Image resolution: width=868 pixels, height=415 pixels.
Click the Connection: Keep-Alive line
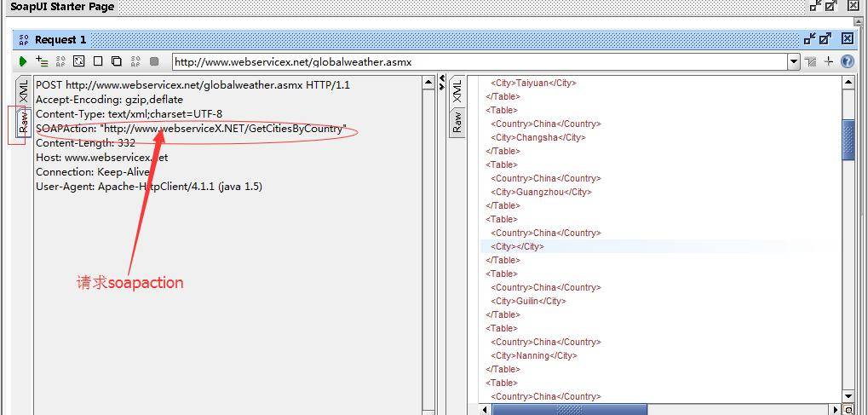pos(93,172)
